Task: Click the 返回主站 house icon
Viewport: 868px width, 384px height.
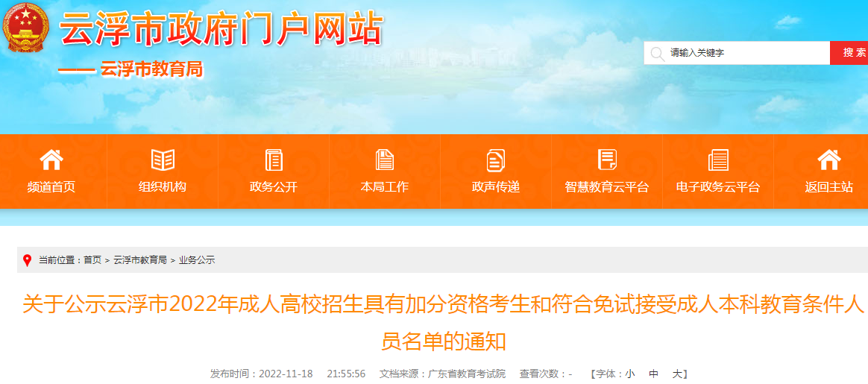Action: pyautogui.click(x=828, y=160)
